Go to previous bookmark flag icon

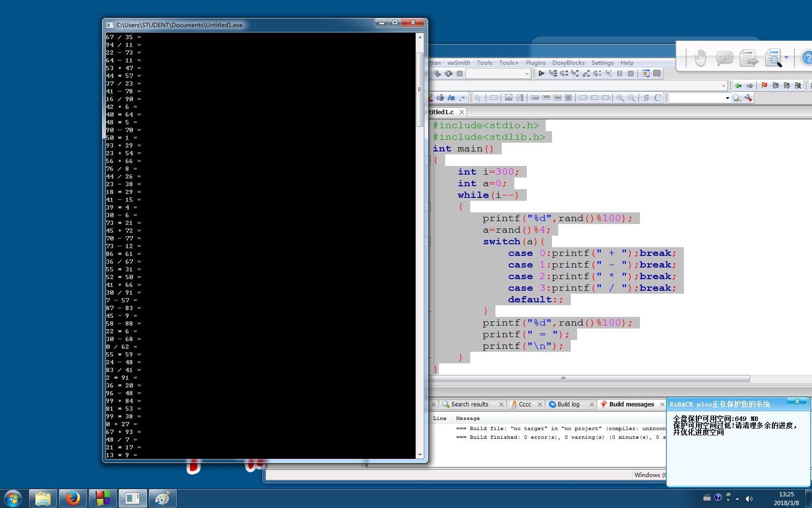coord(776,86)
